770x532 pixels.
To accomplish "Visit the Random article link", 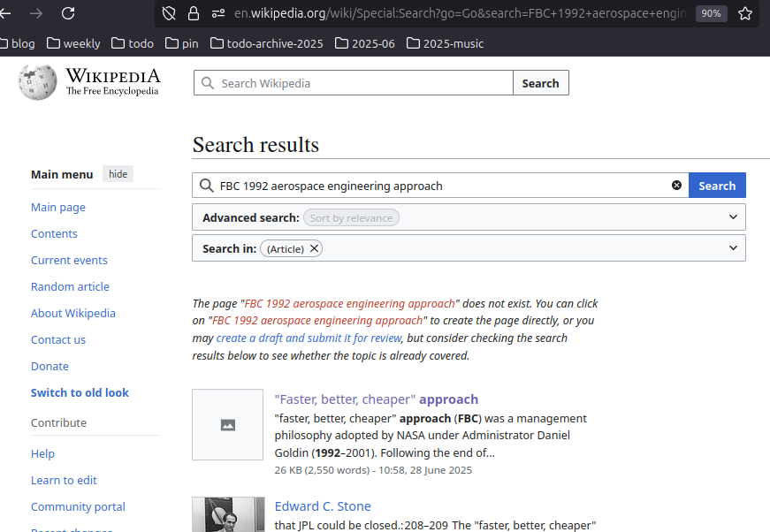I will pyautogui.click(x=70, y=286).
